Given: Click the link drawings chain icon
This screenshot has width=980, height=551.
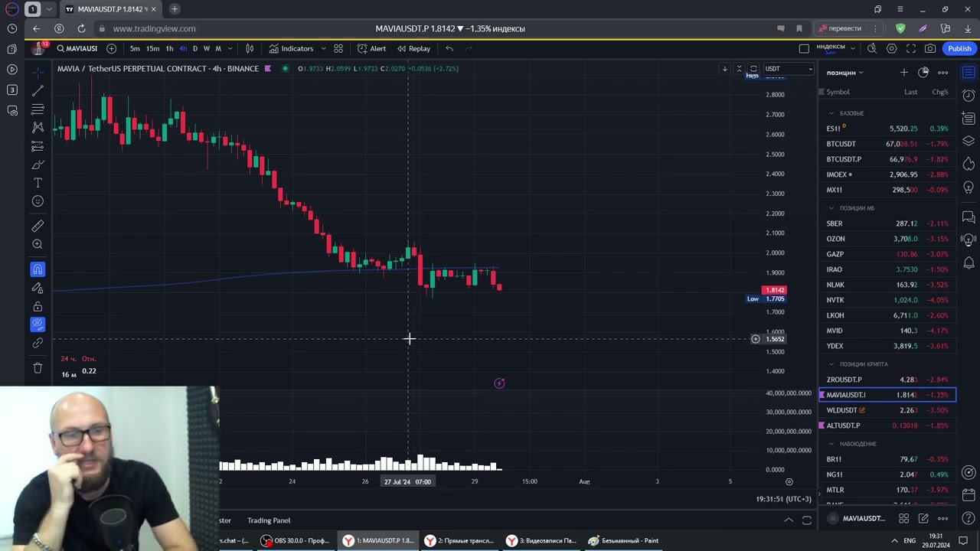Looking at the screenshot, I should point(38,343).
